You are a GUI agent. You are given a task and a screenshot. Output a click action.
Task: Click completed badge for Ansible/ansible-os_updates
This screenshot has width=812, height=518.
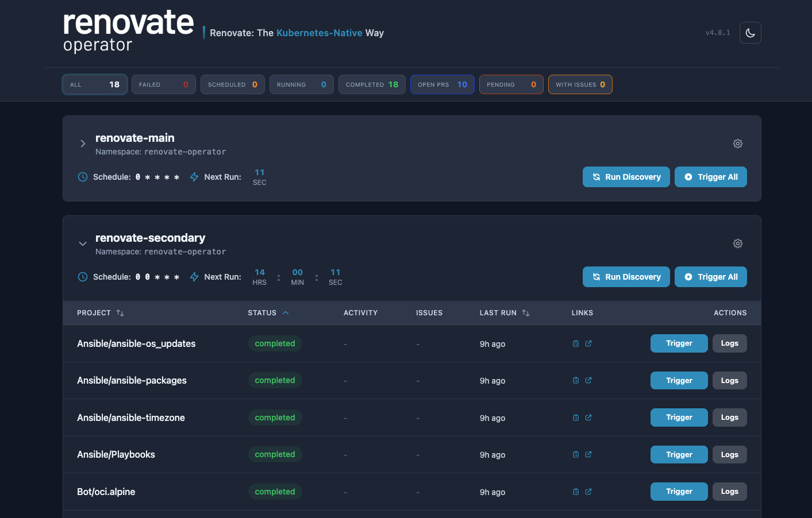tap(275, 343)
